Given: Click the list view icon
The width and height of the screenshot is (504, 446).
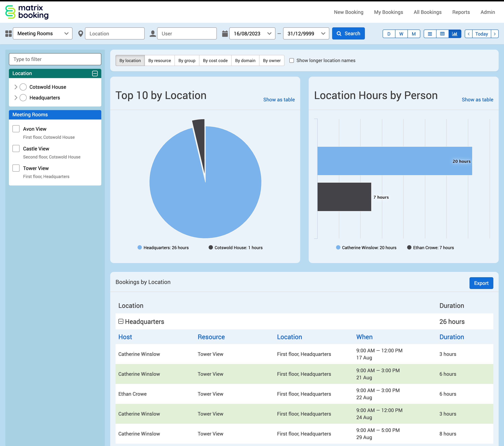Looking at the screenshot, I should coord(430,34).
